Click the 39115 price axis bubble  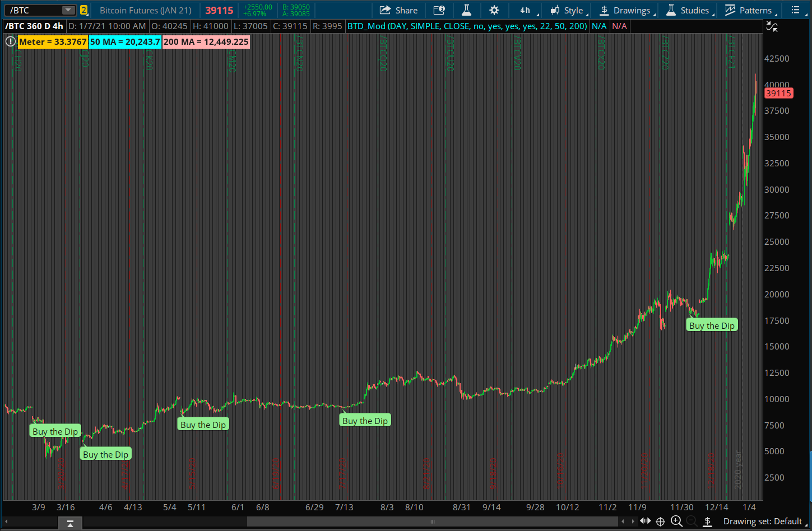(778, 94)
